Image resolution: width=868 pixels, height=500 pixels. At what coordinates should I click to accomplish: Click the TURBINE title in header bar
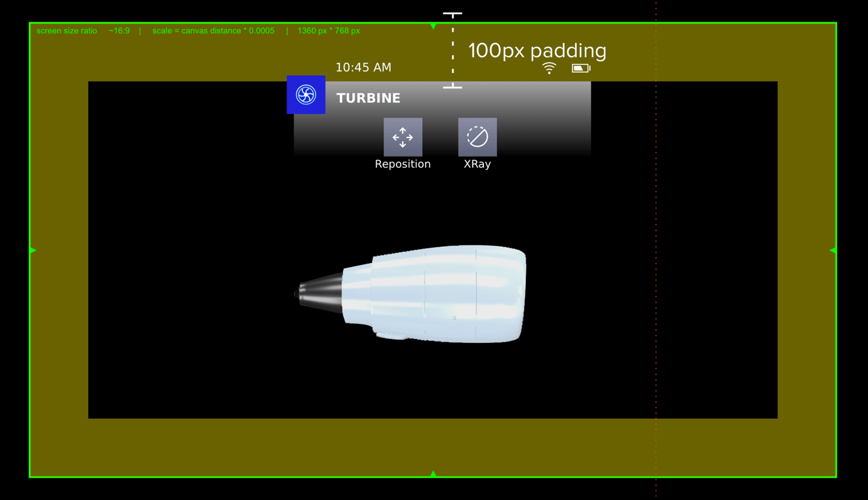coord(368,98)
